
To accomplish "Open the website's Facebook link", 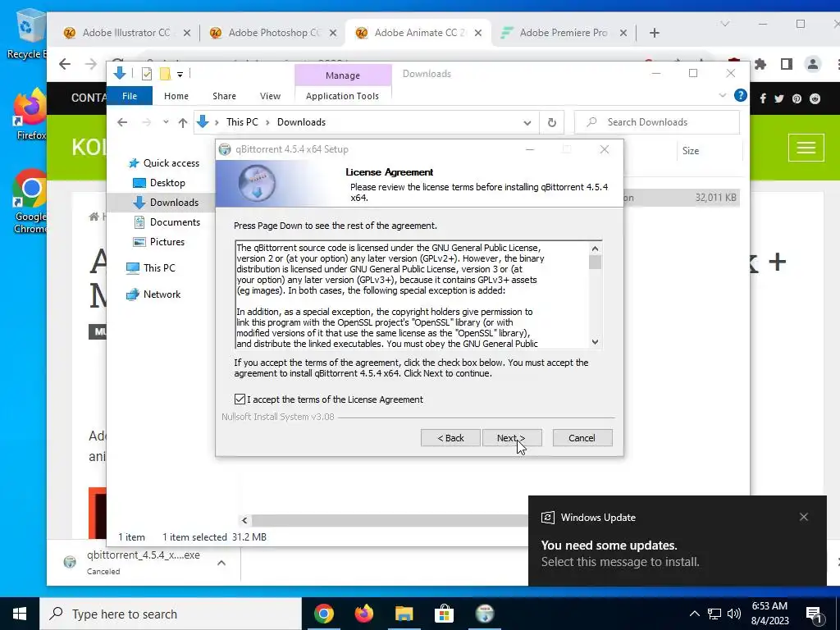I will [763, 98].
